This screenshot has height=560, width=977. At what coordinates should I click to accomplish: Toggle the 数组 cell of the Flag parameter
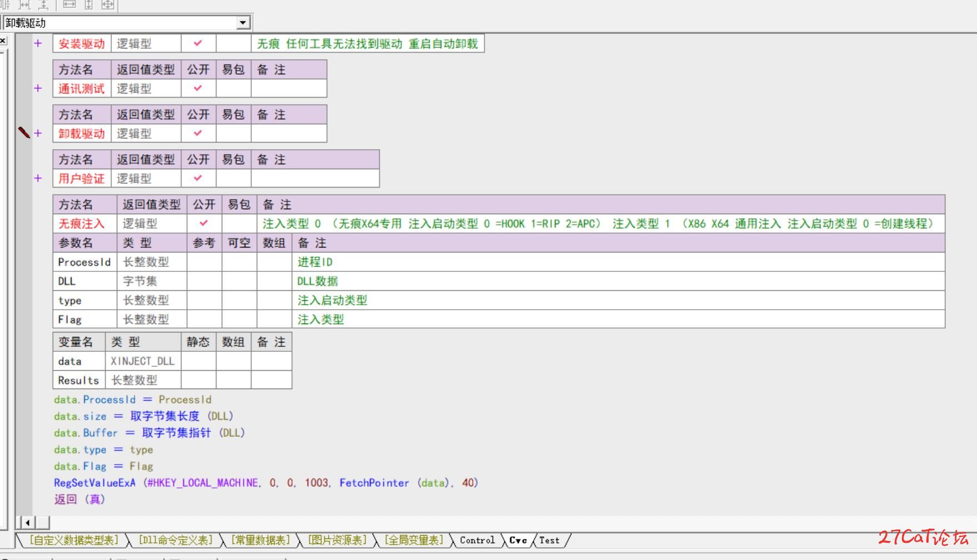tap(274, 319)
